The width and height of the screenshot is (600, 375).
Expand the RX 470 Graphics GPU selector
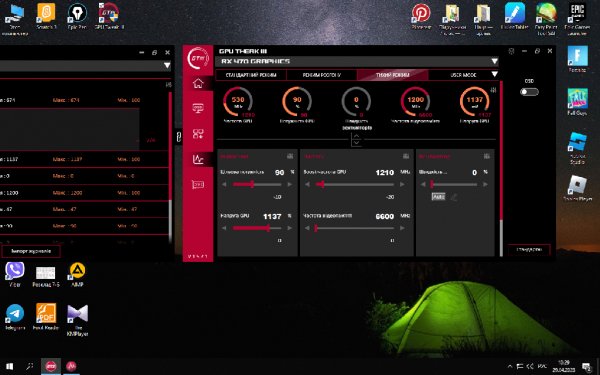[x=494, y=61]
